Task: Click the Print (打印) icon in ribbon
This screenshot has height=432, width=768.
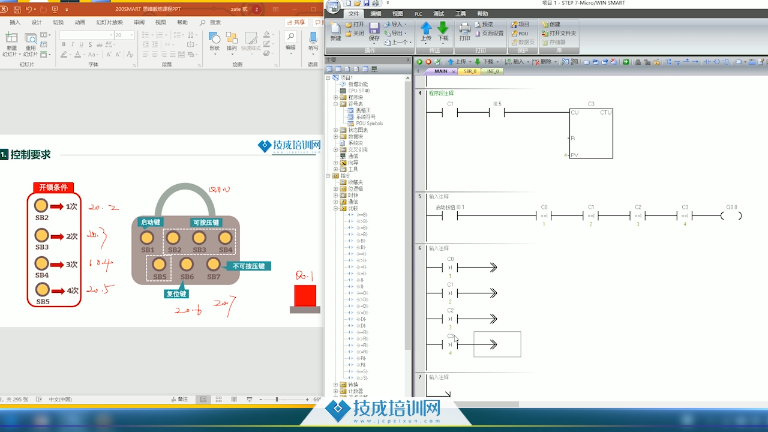Action: (x=464, y=30)
